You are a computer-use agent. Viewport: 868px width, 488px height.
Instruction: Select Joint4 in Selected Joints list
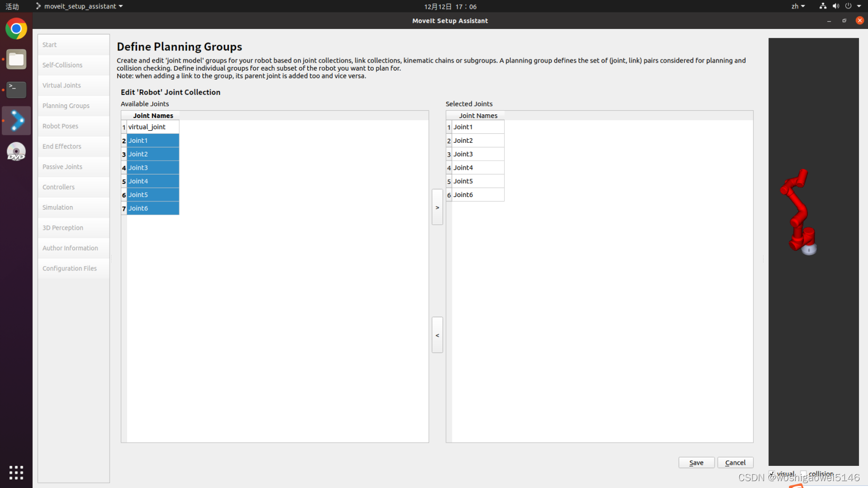pos(478,168)
